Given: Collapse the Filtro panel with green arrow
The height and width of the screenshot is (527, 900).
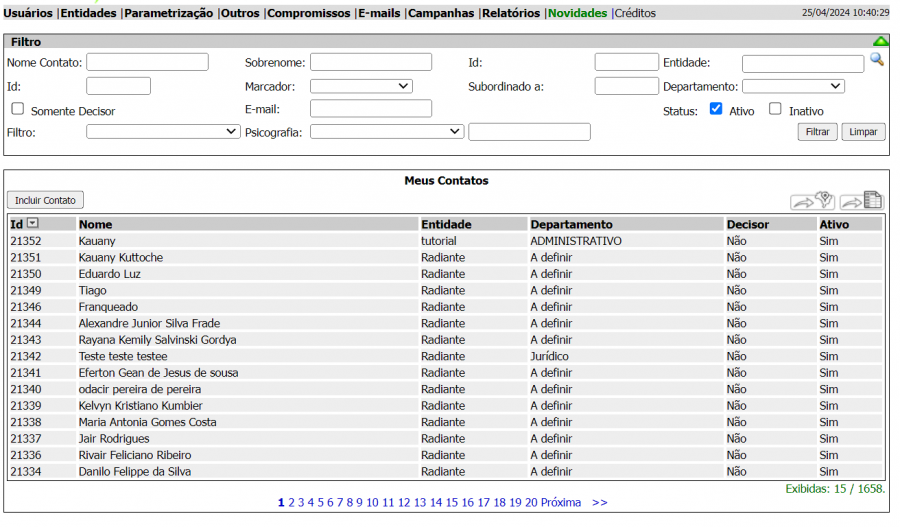Looking at the screenshot, I should pyautogui.click(x=880, y=42).
